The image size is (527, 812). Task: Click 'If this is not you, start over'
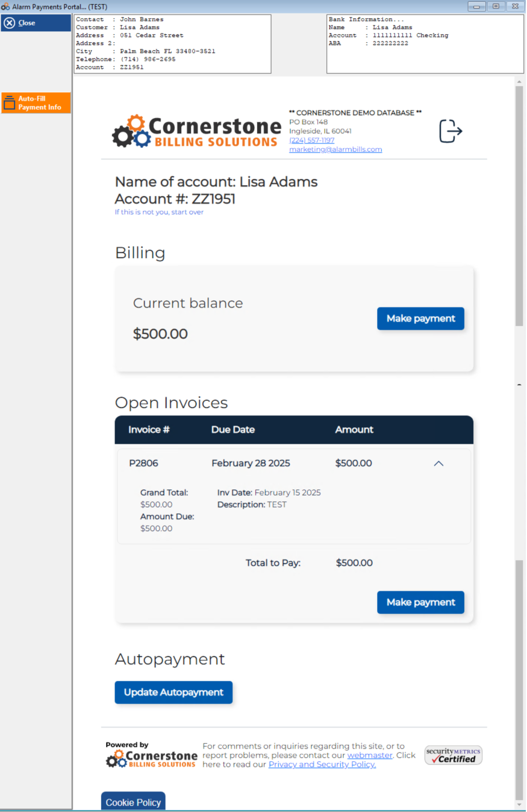tap(159, 212)
